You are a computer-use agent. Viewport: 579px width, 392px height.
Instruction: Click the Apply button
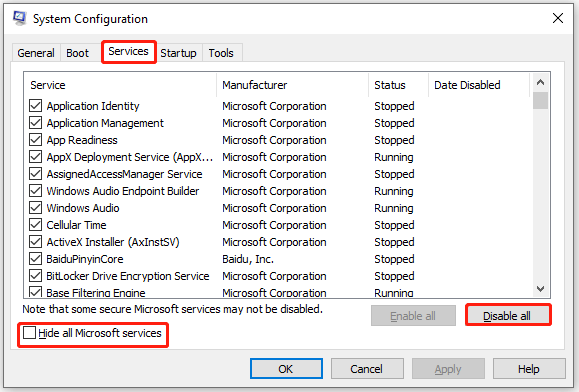(448, 369)
